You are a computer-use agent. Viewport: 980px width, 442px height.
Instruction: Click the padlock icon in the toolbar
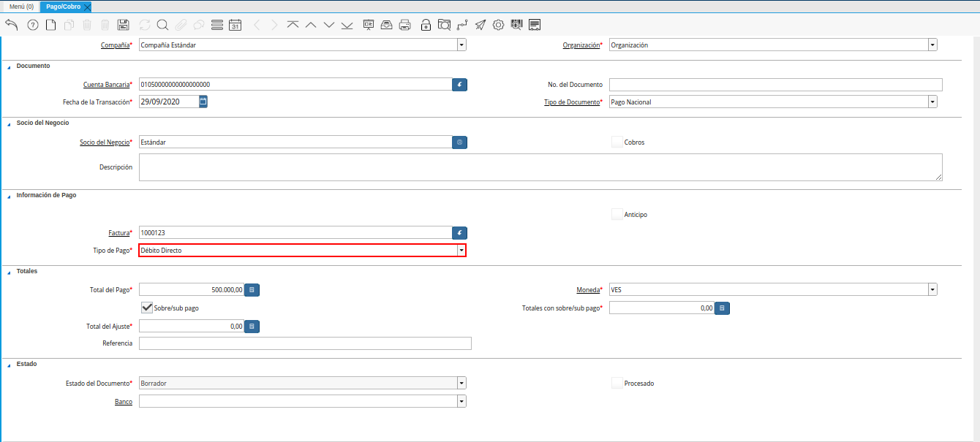click(x=426, y=25)
